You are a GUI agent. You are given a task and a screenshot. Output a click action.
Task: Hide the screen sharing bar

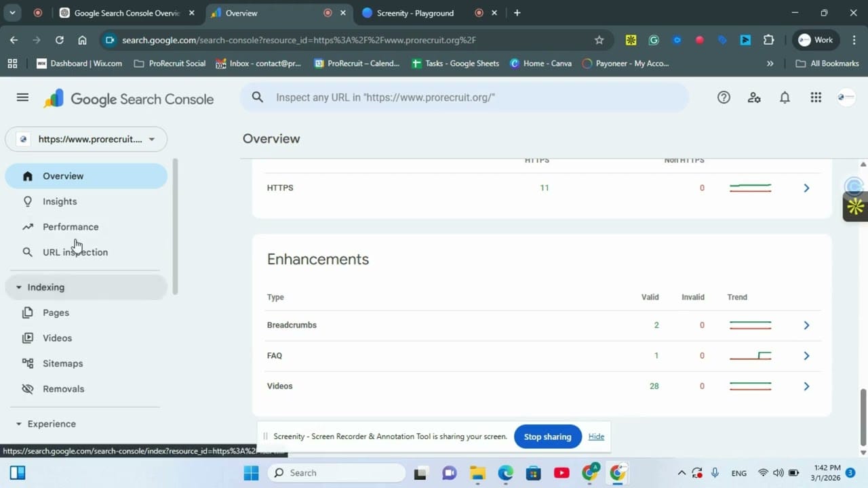[596, 436]
